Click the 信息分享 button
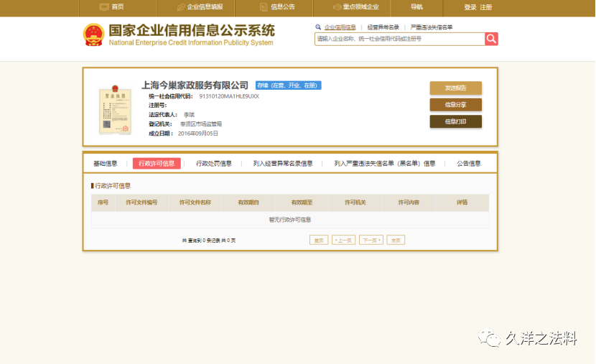This screenshot has height=364, width=596. pyautogui.click(x=455, y=105)
